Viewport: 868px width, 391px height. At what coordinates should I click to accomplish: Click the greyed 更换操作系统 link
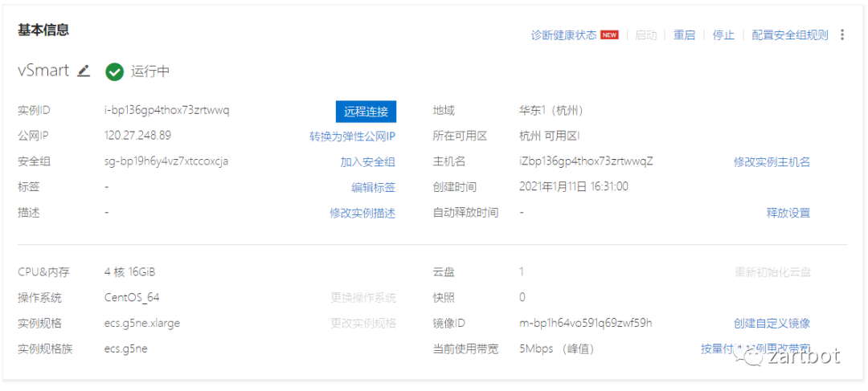(363, 298)
